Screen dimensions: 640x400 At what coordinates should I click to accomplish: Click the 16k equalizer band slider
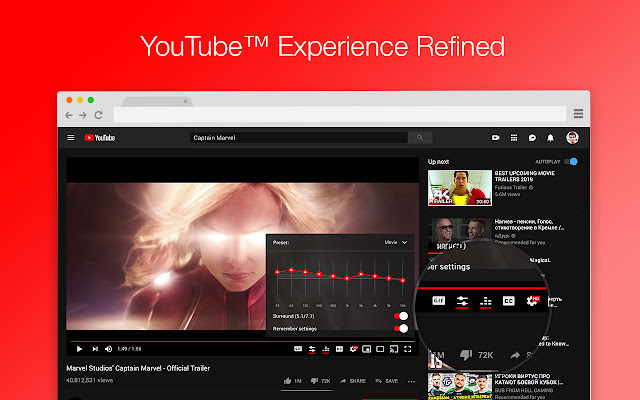click(403, 282)
